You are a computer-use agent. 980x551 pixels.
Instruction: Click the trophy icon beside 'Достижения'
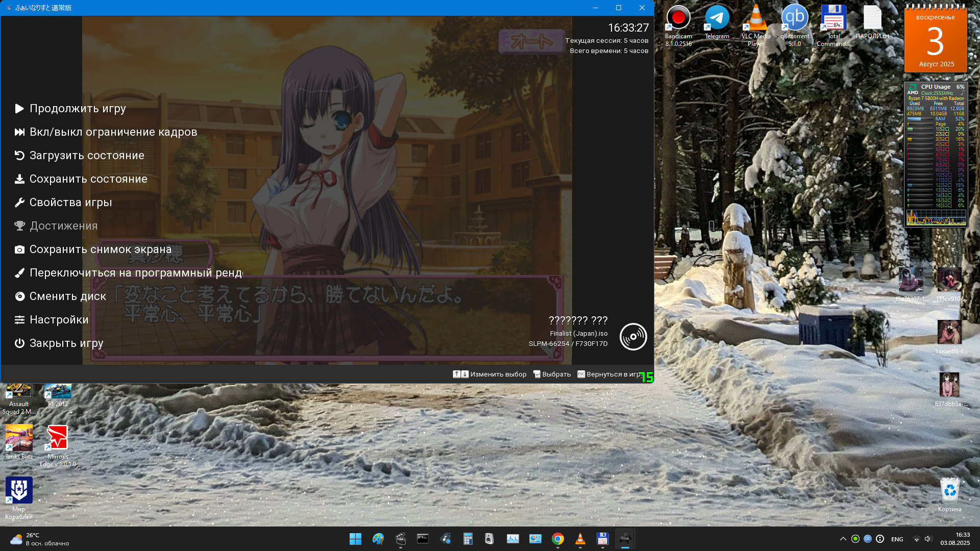point(19,226)
